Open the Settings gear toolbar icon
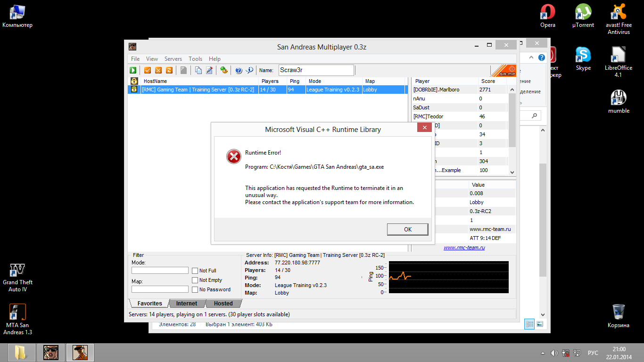Viewport: 644px width, 362px height. (224, 70)
